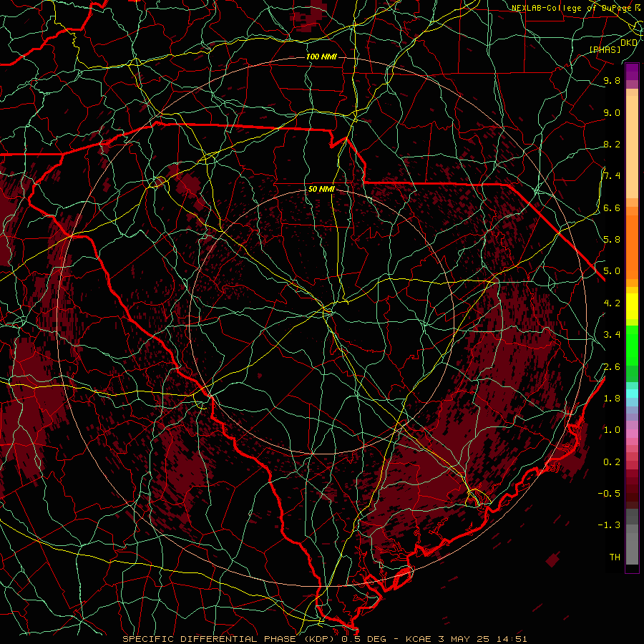Click the 100 NMI range ring label
This screenshot has height=644, width=644.
pos(321,57)
